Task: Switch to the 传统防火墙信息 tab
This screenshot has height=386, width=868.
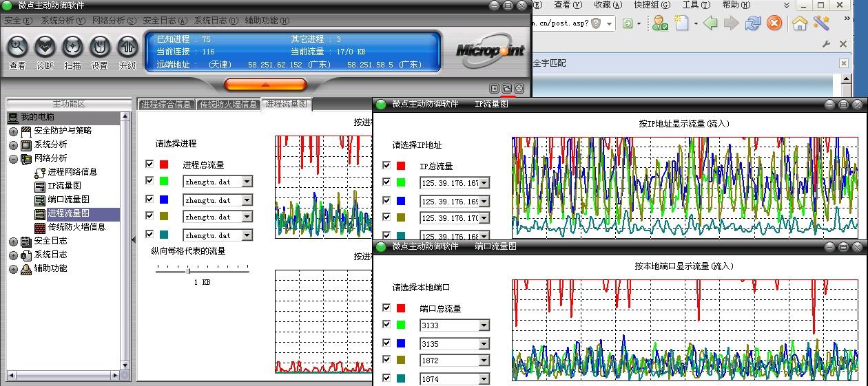Action: point(228,105)
